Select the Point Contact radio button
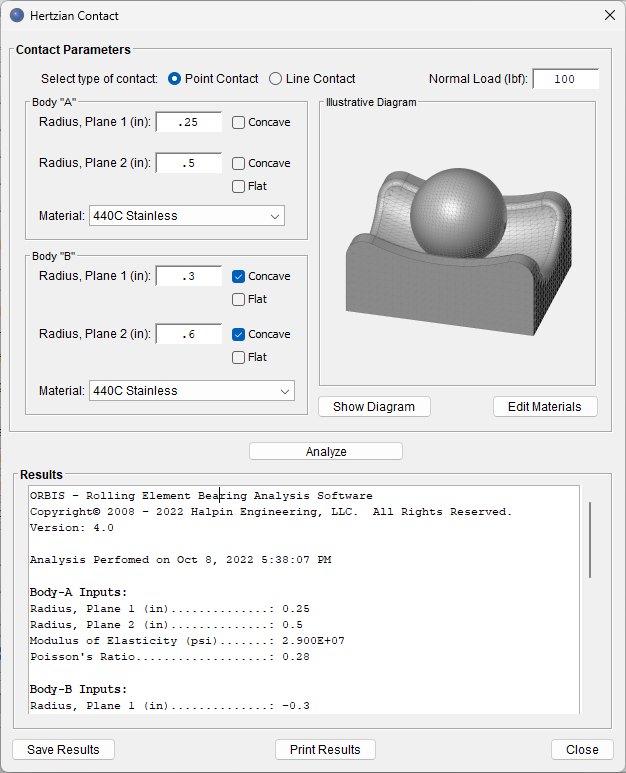This screenshot has width=626, height=773. [175, 79]
